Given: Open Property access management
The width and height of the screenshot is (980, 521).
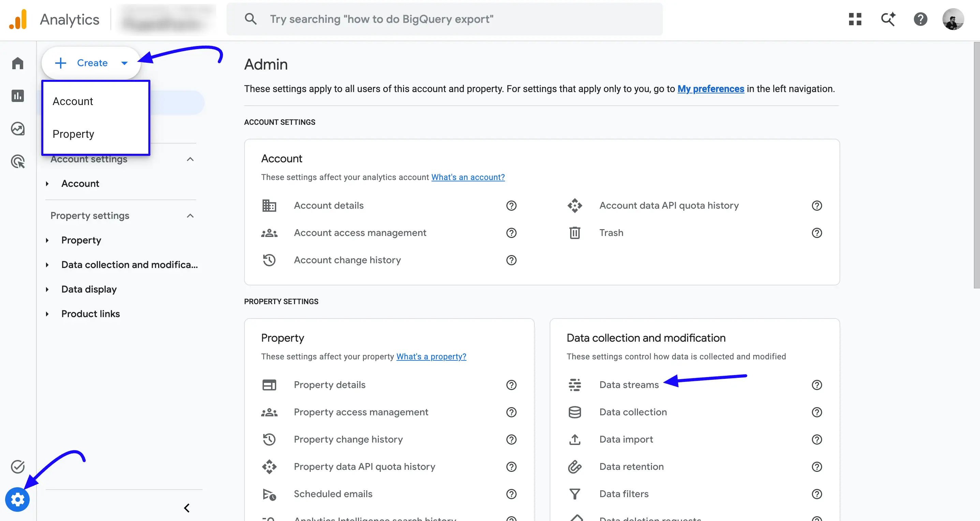Looking at the screenshot, I should [361, 412].
